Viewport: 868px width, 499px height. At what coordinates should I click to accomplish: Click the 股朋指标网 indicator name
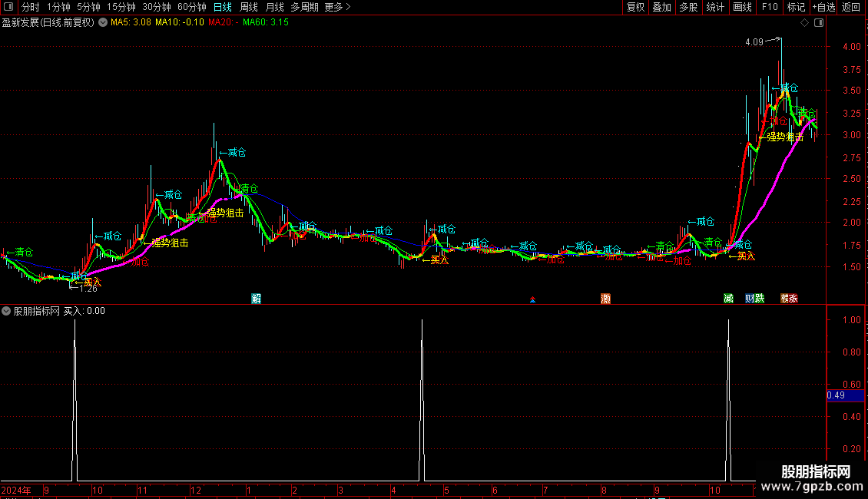[37, 311]
